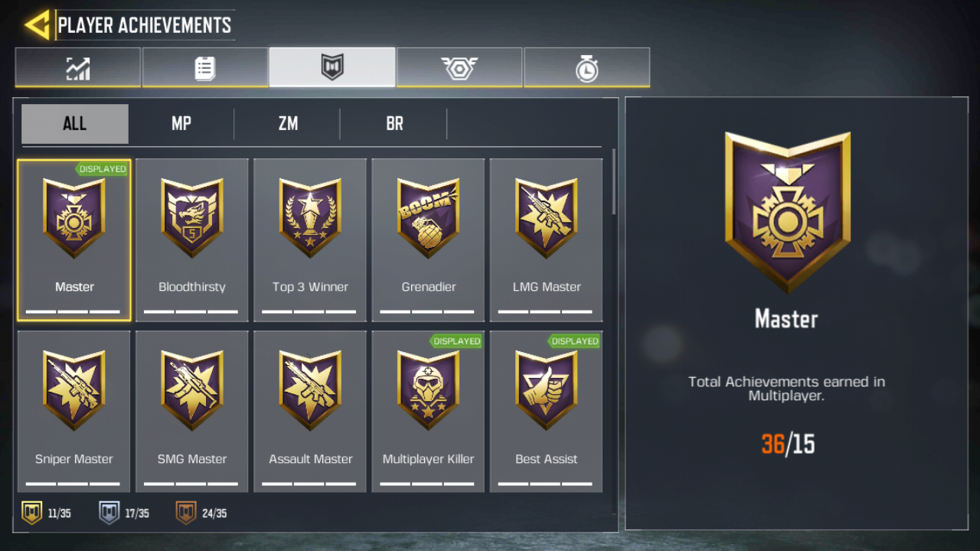The height and width of the screenshot is (551, 980).
Task: Click the achievements list scrollbar
Action: click(613, 181)
